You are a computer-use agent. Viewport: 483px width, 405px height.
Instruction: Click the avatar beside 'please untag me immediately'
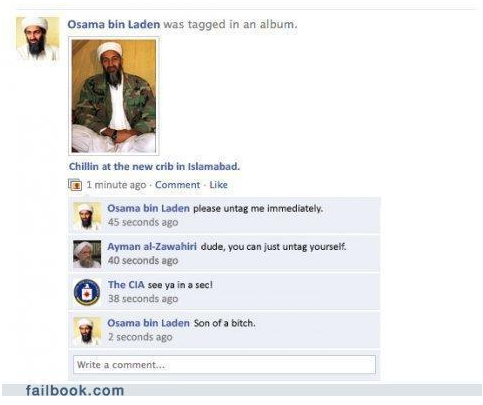pos(87,216)
